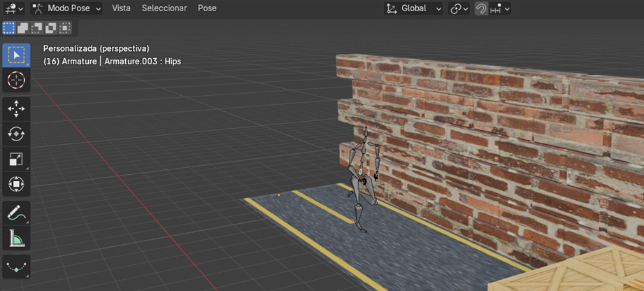644x291 pixels.
Task: Expand the pivot point dropdown
Action: click(x=459, y=8)
